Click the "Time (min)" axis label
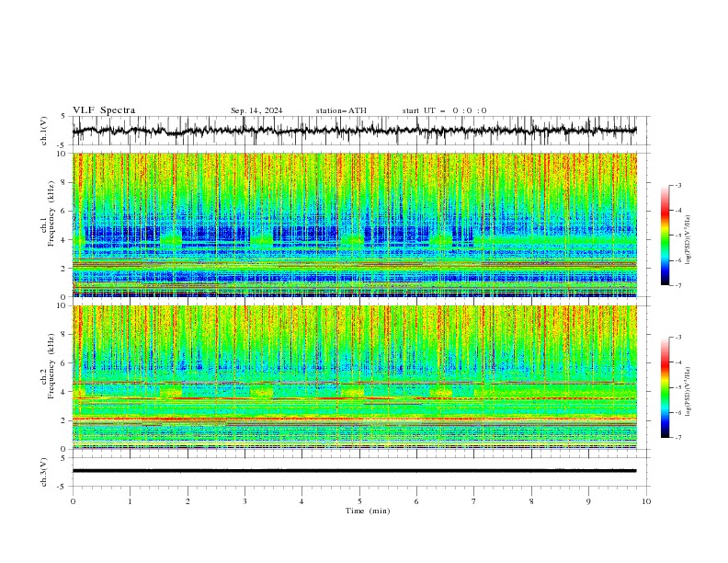This screenshot has height=563, width=728. [x=368, y=511]
